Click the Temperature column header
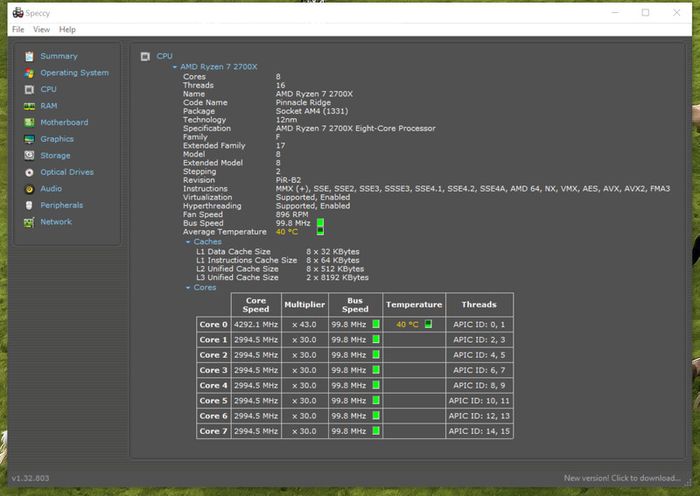This screenshot has width=700, height=496. click(x=414, y=304)
